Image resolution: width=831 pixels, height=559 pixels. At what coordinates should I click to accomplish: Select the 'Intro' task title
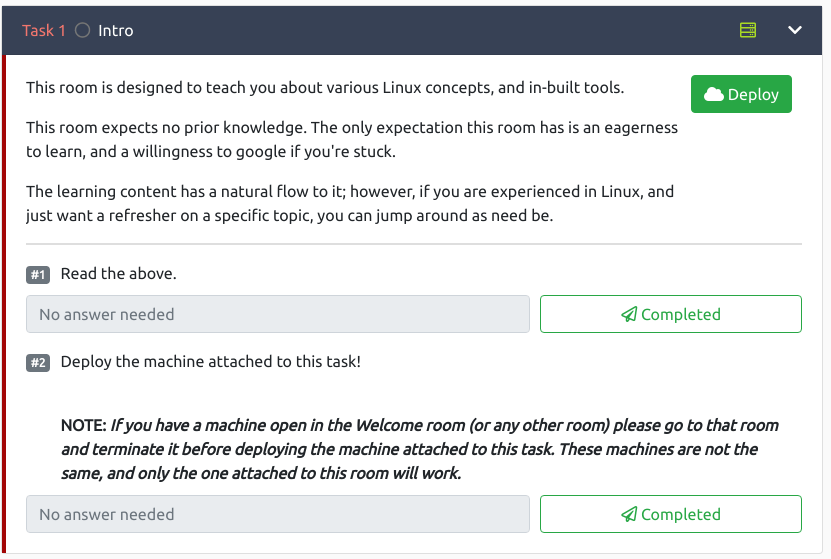click(x=116, y=30)
